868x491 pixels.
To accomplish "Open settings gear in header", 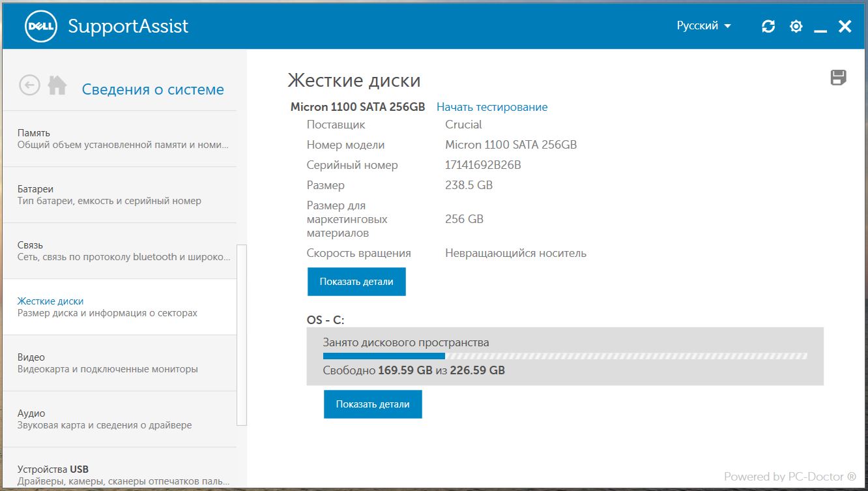I will tap(796, 26).
